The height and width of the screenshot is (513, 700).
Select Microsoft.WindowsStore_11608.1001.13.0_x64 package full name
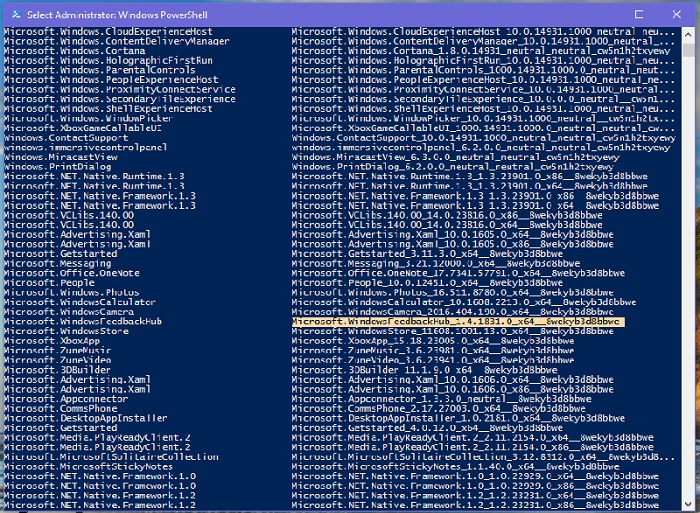point(452,331)
